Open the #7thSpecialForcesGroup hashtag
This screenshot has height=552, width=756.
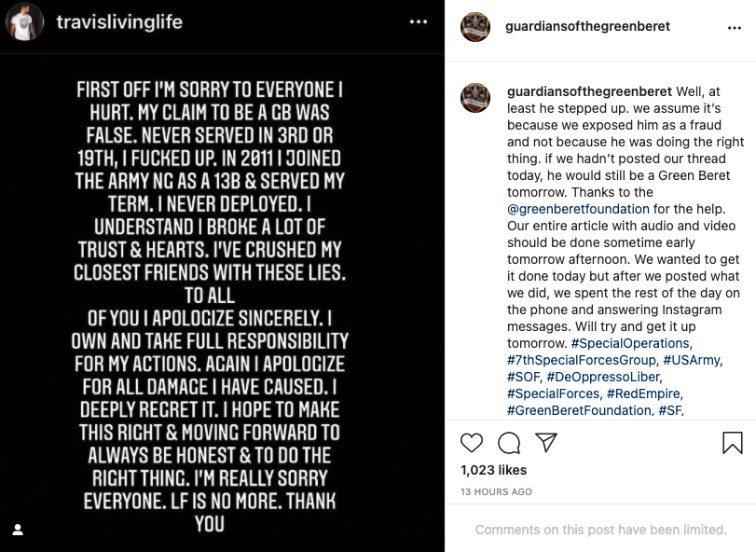click(582, 360)
